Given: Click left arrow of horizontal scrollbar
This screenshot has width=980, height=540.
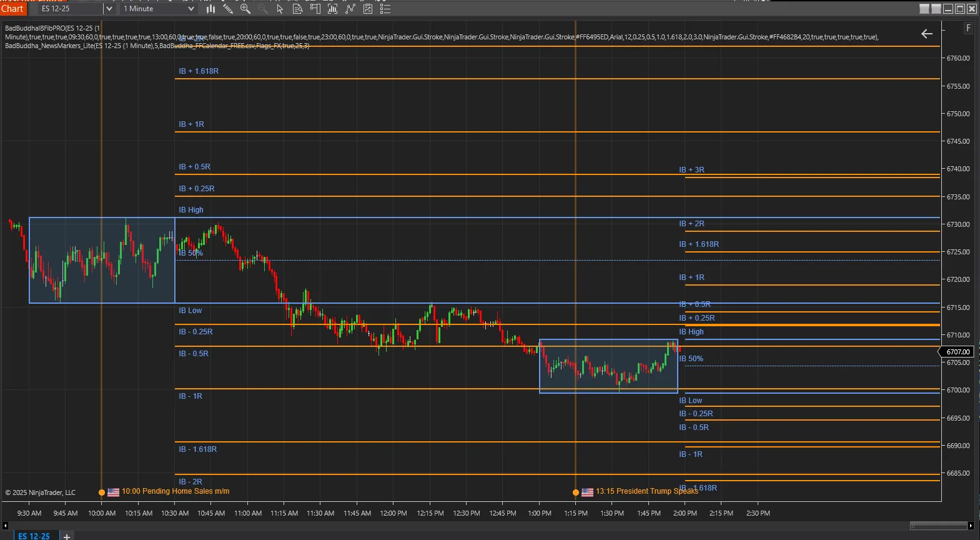Looking at the screenshot, I should [5, 526].
